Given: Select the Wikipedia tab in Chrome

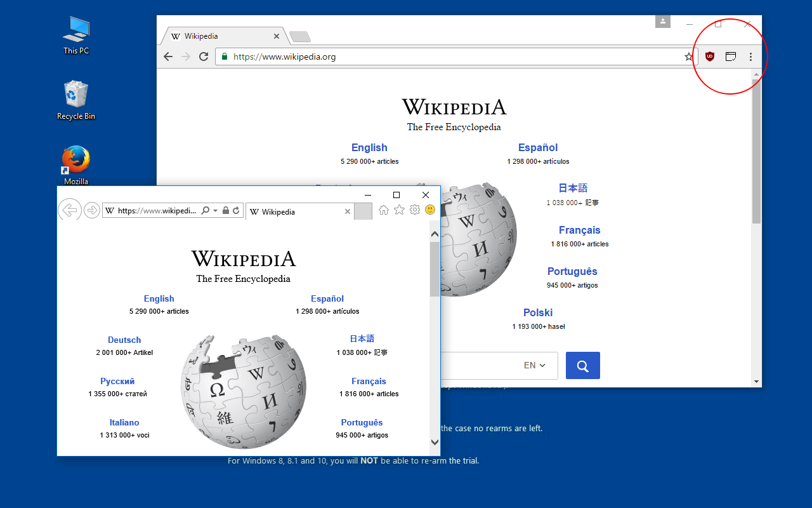Looking at the screenshot, I should (x=225, y=36).
